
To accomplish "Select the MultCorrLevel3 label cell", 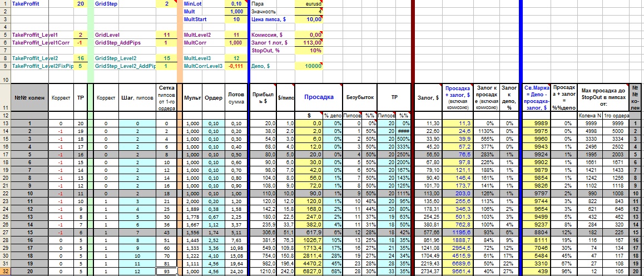I will (204, 66).
